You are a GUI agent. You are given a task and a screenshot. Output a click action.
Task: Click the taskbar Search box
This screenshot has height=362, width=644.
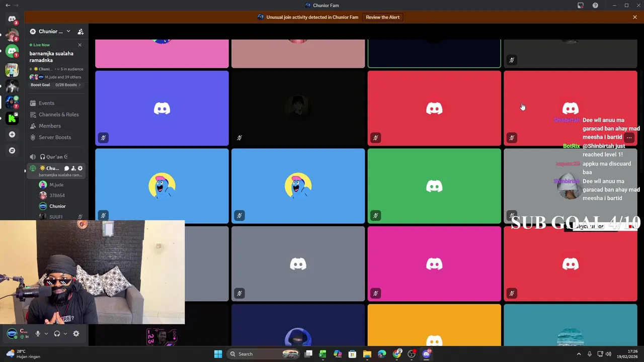[264, 354]
